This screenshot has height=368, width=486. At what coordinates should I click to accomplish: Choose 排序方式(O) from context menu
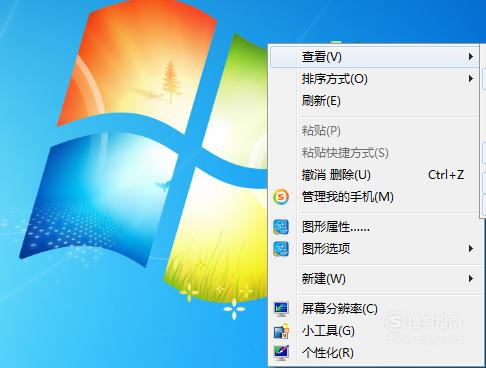coord(375,79)
